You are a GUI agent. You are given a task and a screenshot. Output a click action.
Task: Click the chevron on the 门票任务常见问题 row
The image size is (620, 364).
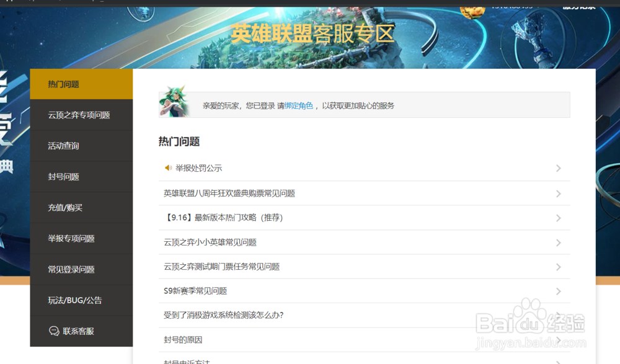[559, 267]
